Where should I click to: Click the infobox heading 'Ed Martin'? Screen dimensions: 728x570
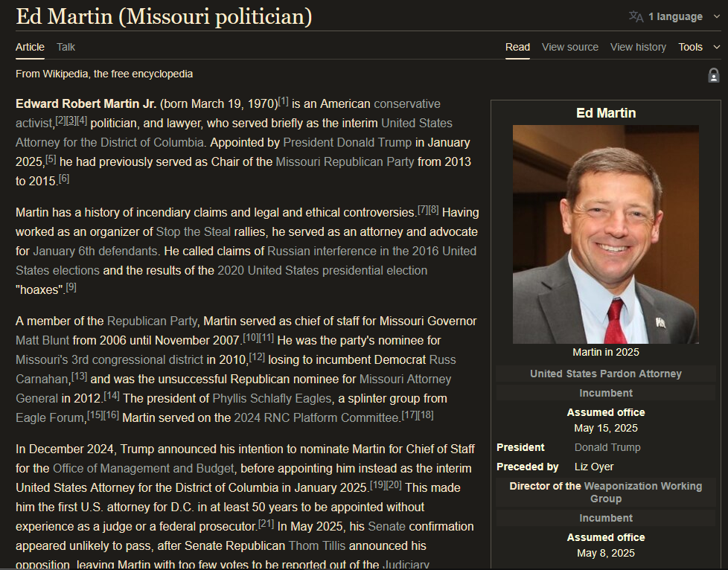(x=606, y=113)
